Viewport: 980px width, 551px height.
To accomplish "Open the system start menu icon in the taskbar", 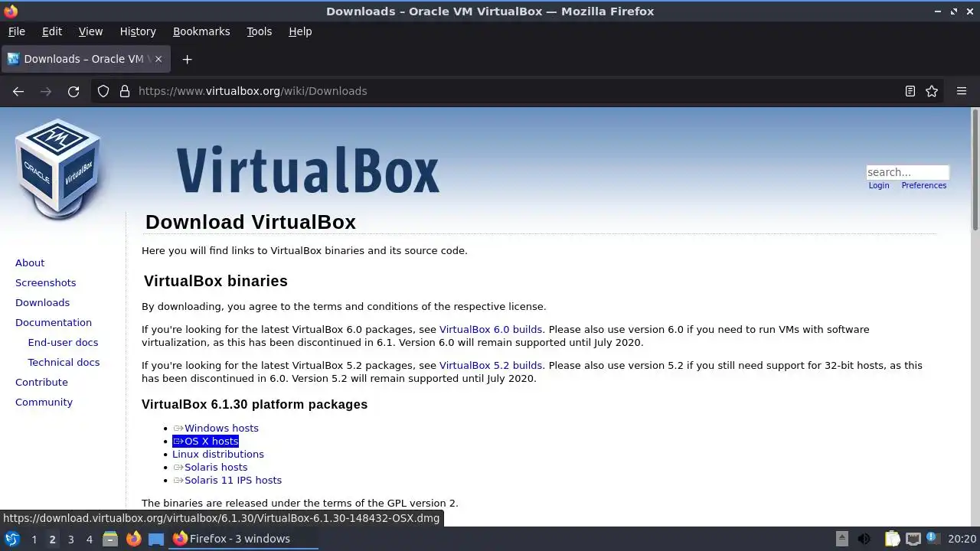I will [x=12, y=539].
